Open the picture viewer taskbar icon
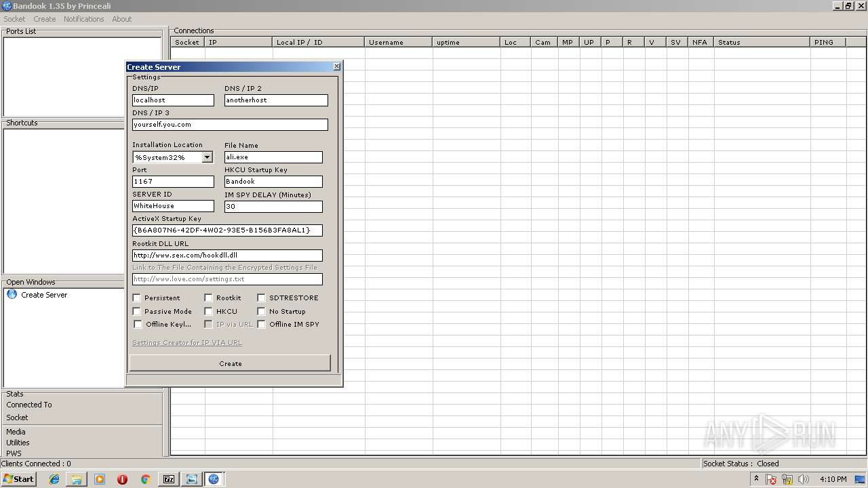Image resolution: width=868 pixels, height=488 pixels. 192,479
